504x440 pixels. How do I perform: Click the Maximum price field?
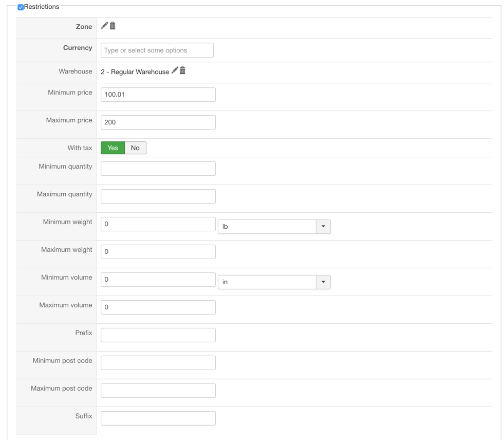point(158,122)
